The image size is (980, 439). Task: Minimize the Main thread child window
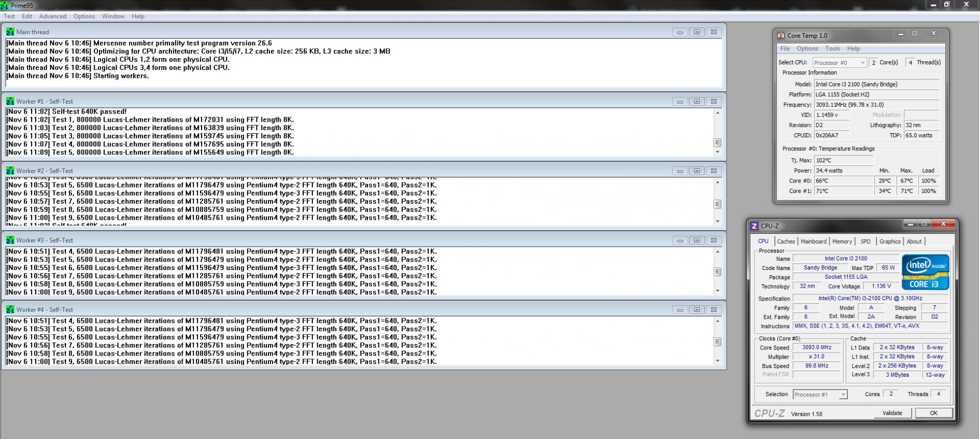click(x=680, y=32)
